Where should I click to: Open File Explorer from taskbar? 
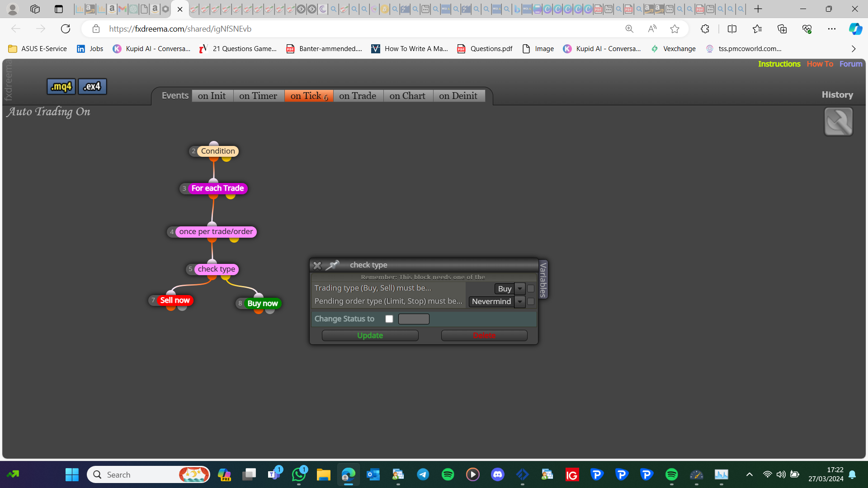pos(324,474)
